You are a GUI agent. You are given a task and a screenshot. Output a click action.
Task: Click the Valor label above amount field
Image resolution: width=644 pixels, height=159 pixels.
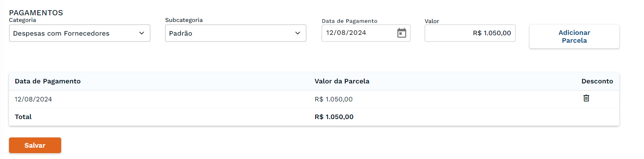432,21
